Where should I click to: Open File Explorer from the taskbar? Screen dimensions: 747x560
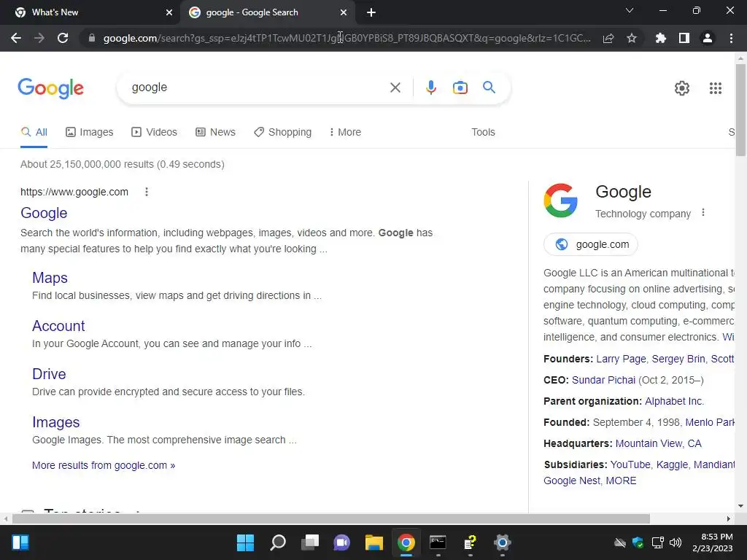click(374, 542)
